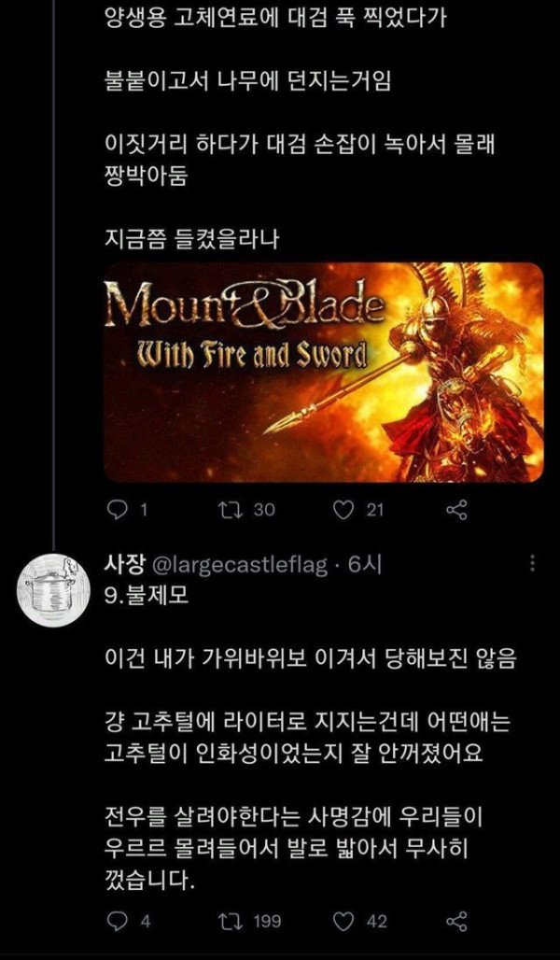Open the @largecastleflag handle link
This screenshot has height=960, width=560.
239,566
